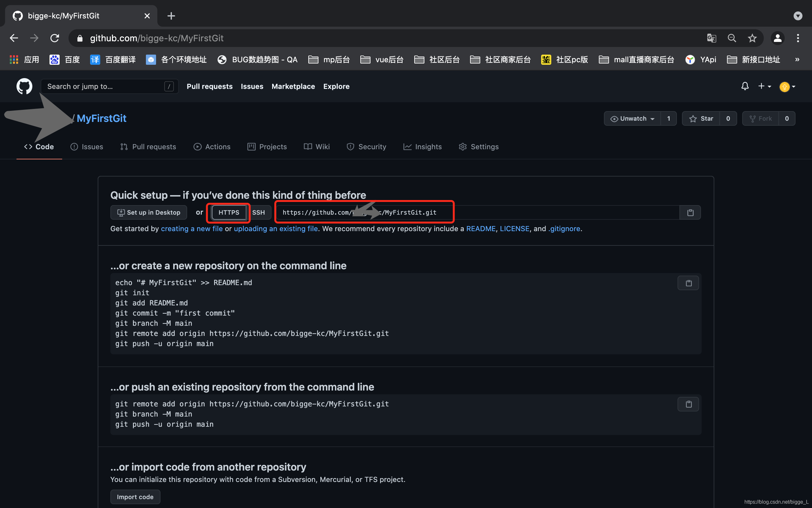The width and height of the screenshot is (812, 508).
Task: Open the 社区pc版 bookmark
Action: click(x=564, y=59)
